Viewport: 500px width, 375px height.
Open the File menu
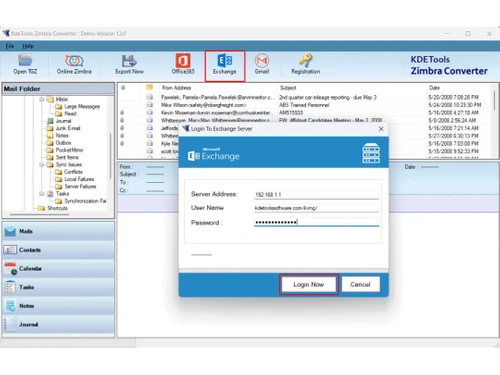10,46
